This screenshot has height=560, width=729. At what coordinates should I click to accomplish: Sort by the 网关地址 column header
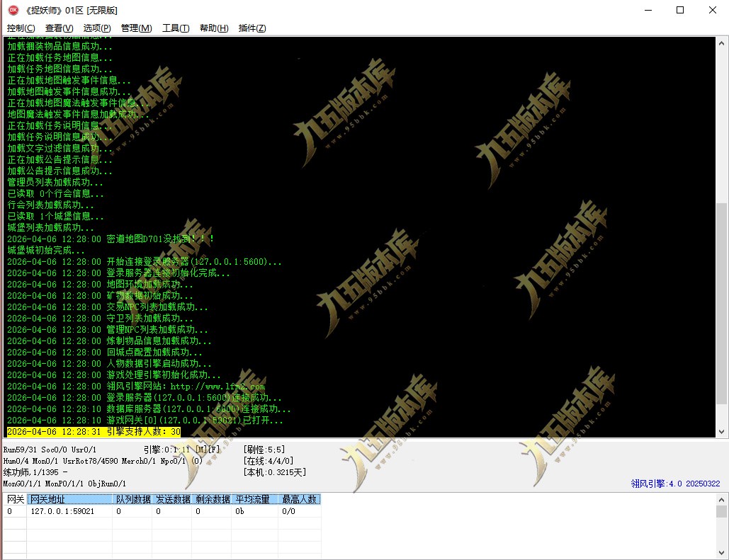pos(69,499)
